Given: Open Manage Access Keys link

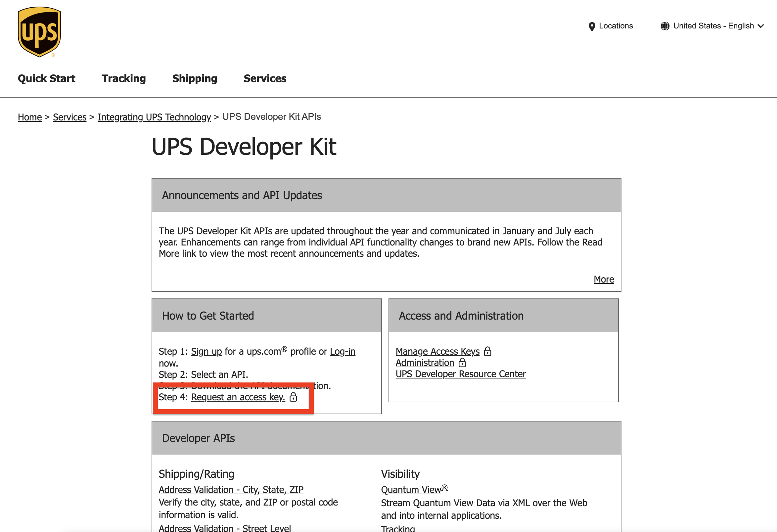Looking at the screenshot, I should 438,351.
